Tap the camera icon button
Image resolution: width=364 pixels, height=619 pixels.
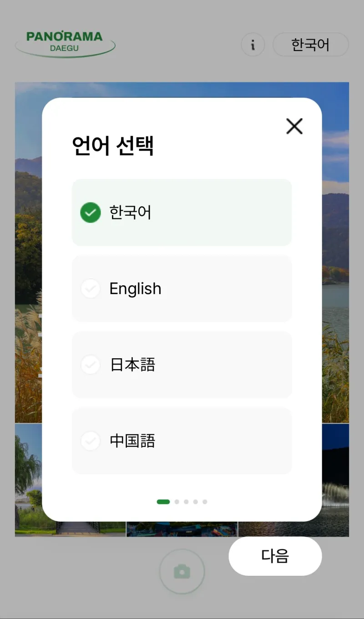click(182, 572)
